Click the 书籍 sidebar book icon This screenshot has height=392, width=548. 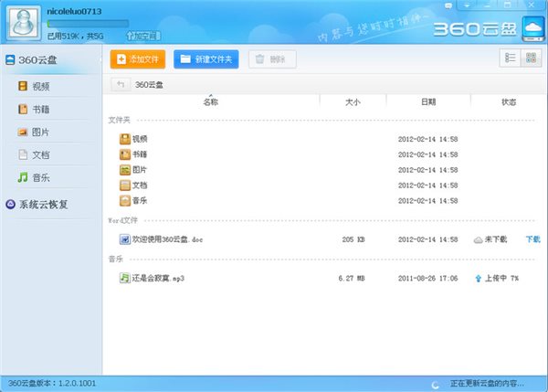[23, 109]
